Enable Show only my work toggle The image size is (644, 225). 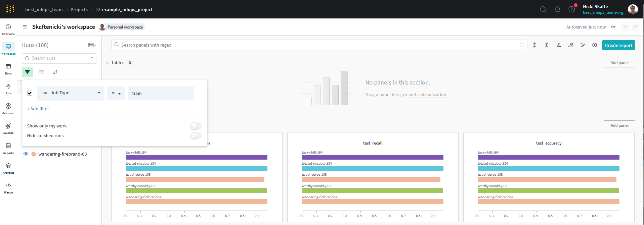[196, 126]
